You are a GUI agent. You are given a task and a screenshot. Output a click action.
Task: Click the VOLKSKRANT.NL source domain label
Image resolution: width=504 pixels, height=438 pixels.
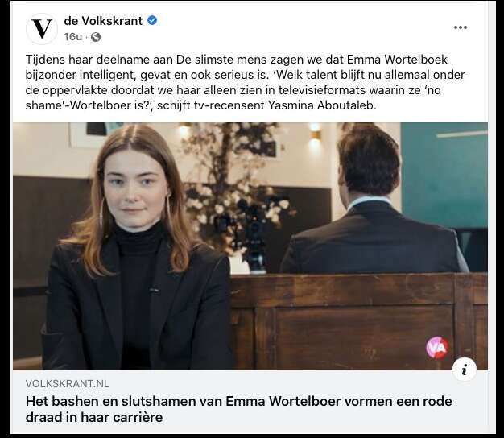tap(68, 384)
